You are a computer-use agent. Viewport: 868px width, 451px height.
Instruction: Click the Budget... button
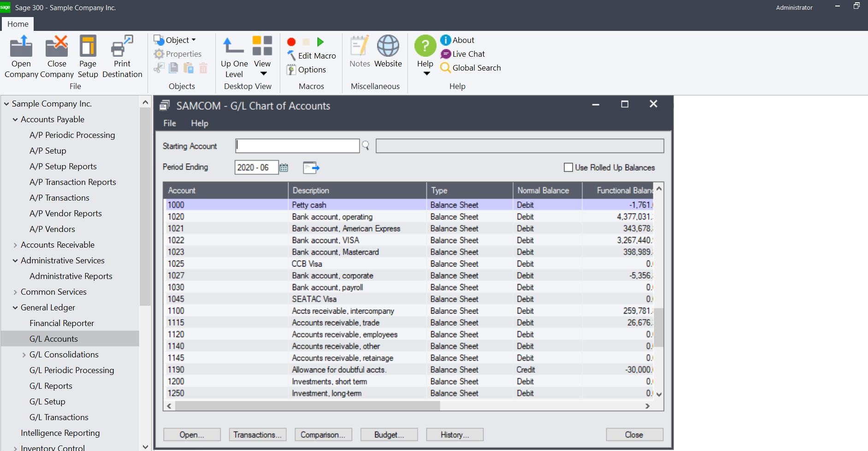coord(389,435)
